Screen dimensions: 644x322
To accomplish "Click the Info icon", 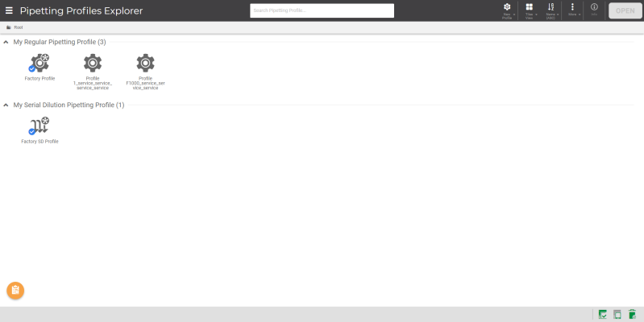I will click(x=594, y=7).
